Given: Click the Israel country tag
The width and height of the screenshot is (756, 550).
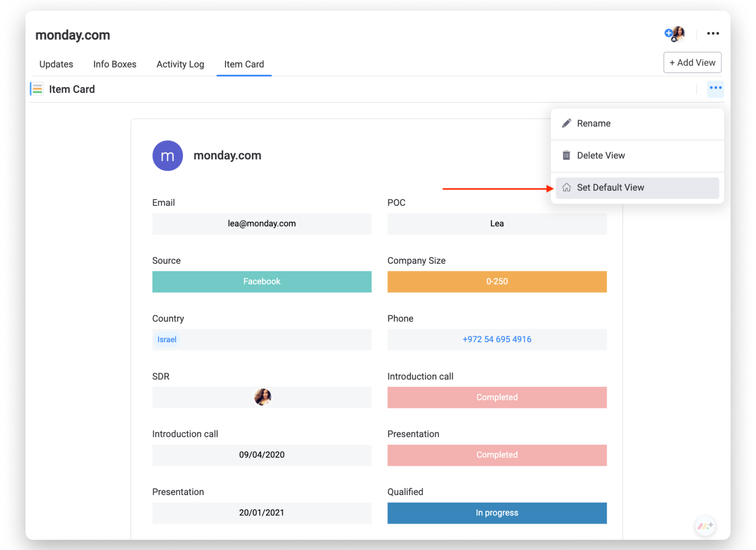Looking at the screenshot, I should pos(167,340).
